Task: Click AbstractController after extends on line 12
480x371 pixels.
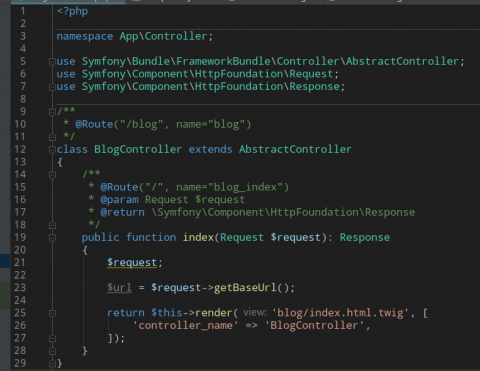Action: pos(295,149)
